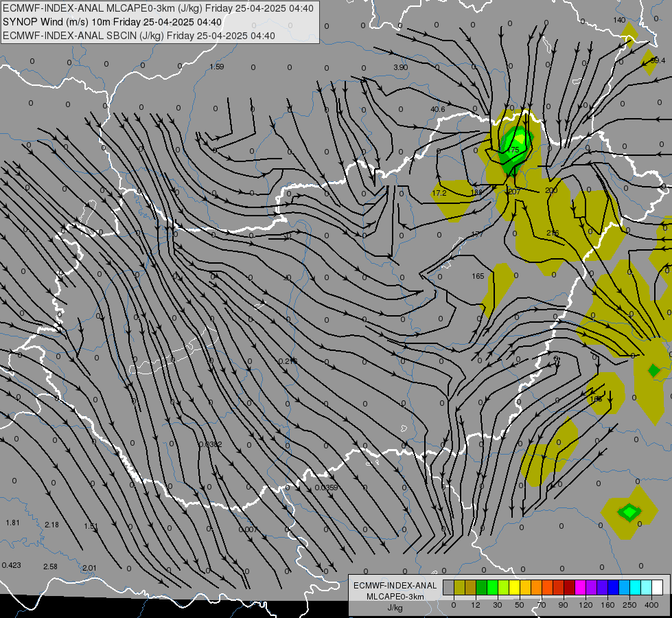Click the 0.0359 value on the map
Screen dimensions: 672x618
point(326,488)
